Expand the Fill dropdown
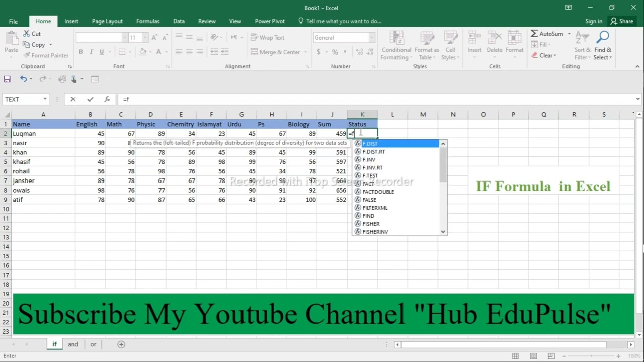Viewport: 644px width, 362px height. click(x=549, y=45)
